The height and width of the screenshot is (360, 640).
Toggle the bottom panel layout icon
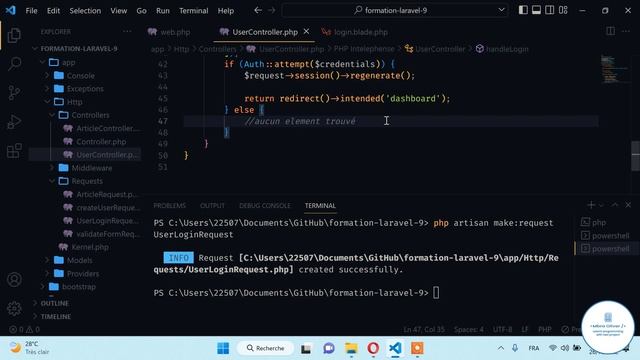[x=536, y=10]
